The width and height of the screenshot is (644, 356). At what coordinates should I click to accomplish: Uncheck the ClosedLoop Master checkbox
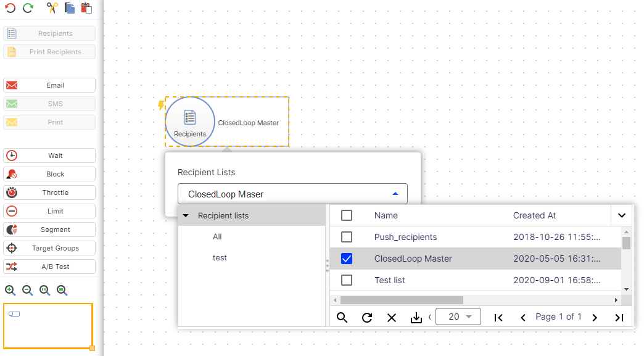347,259
